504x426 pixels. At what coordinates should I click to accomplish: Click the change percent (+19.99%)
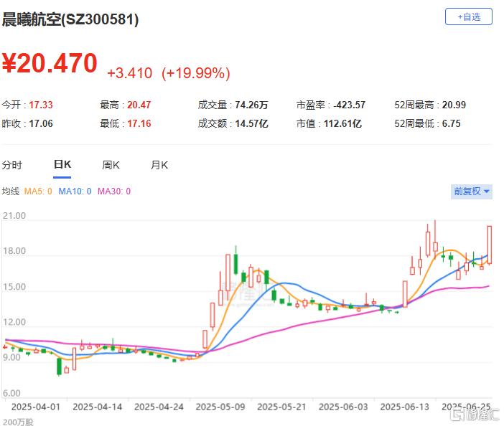196,73
